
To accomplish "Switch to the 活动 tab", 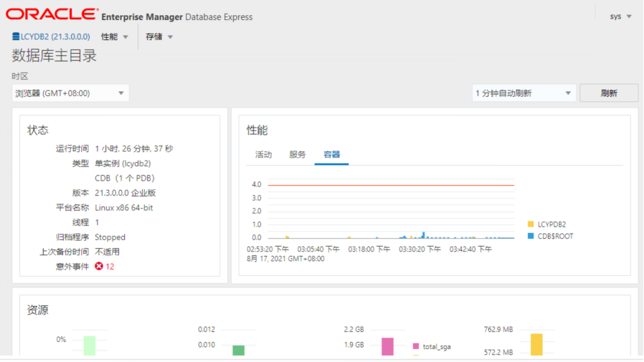I will (x=263, y=154).
